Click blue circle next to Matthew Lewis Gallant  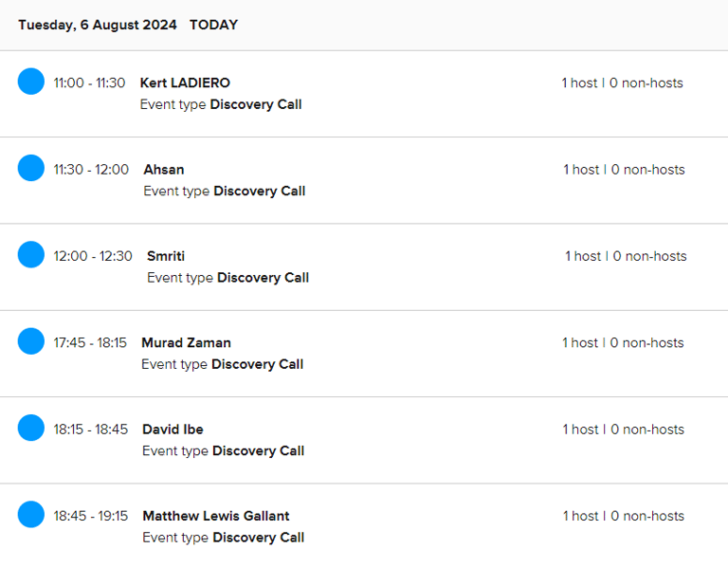coord(31,514)
